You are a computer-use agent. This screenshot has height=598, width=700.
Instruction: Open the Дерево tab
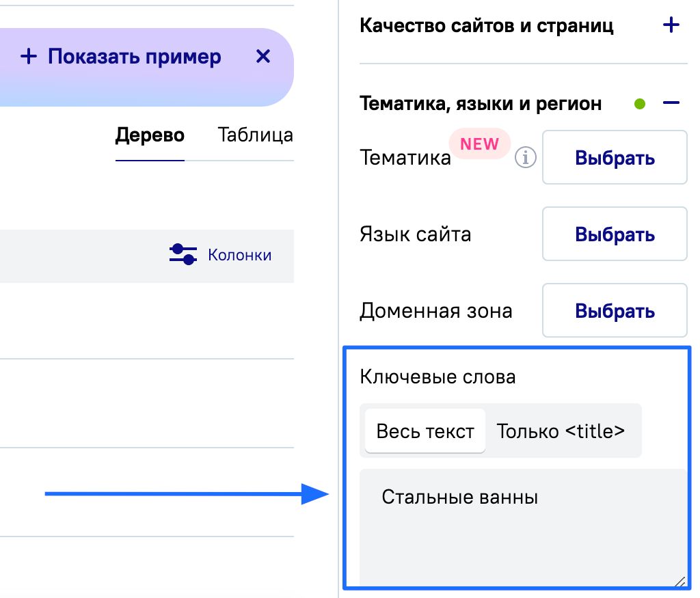click(x=150, y=135)
